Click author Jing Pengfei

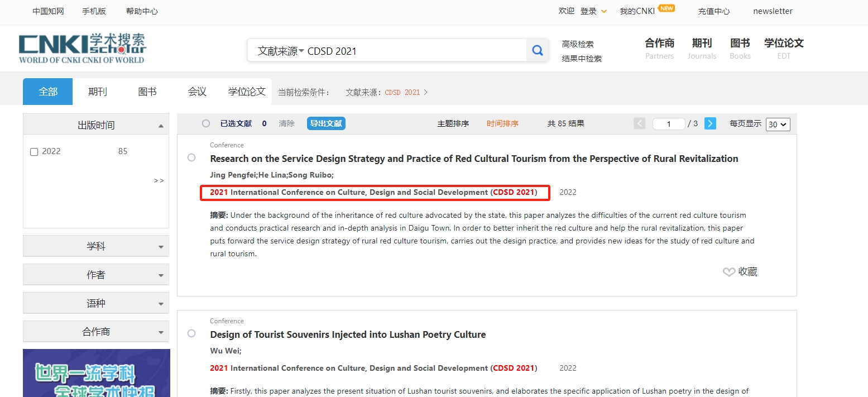click(232, 175)
